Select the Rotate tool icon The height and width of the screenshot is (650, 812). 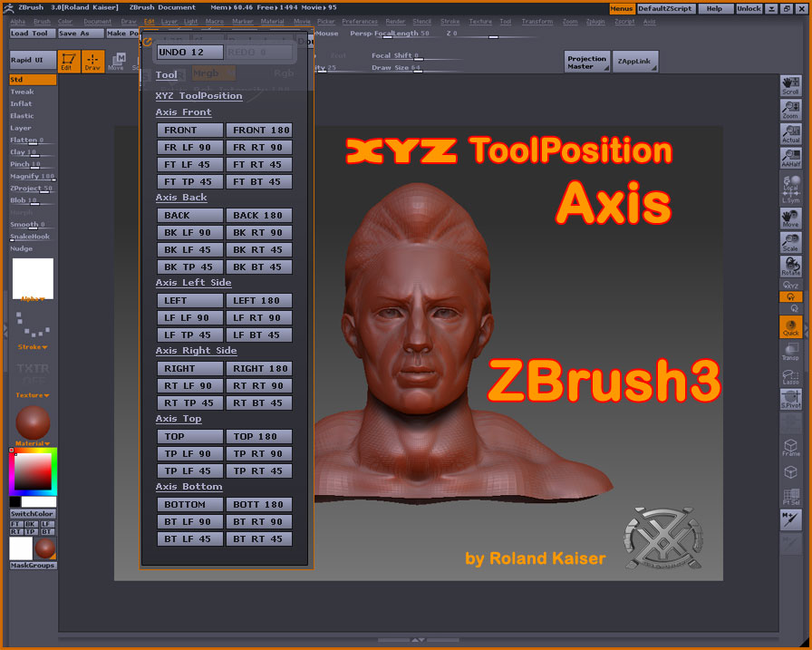click(791, 263)
